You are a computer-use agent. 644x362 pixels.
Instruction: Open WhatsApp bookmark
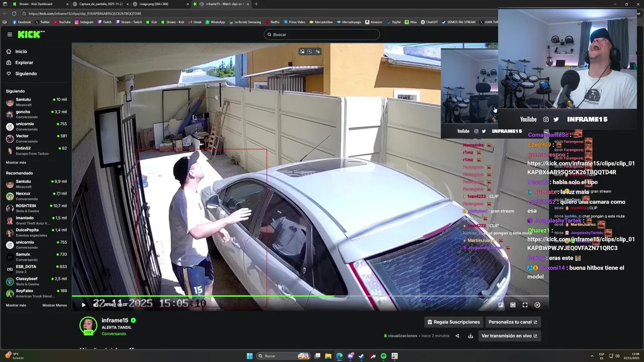215,22
